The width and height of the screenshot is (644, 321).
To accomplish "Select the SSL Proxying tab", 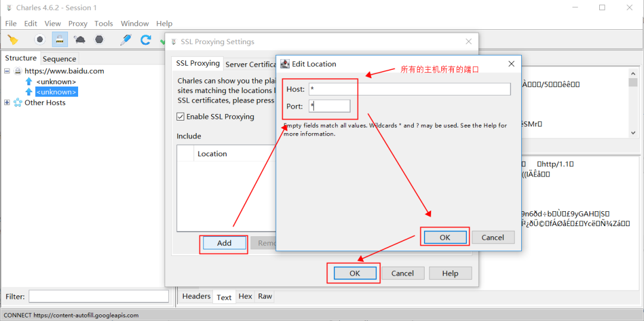I will tap(197, 63).
